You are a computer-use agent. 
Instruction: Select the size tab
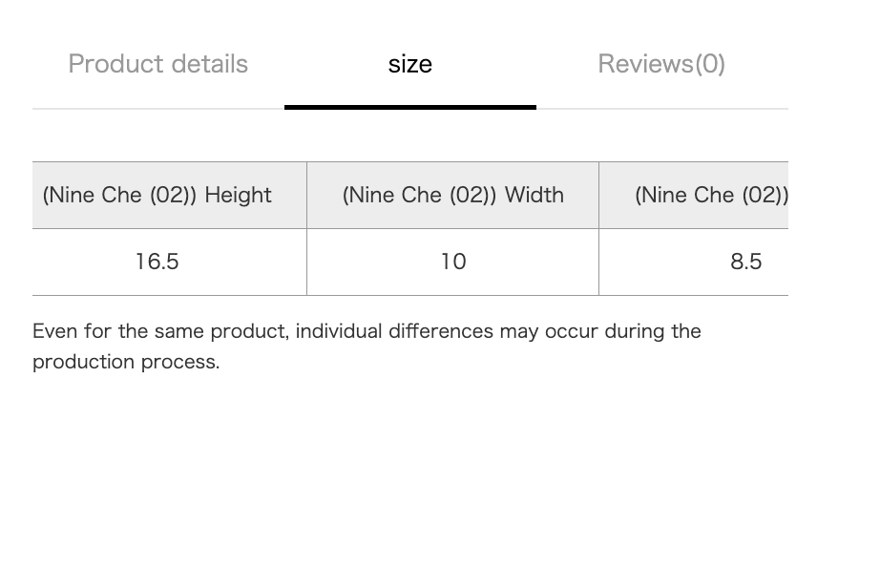410,64
